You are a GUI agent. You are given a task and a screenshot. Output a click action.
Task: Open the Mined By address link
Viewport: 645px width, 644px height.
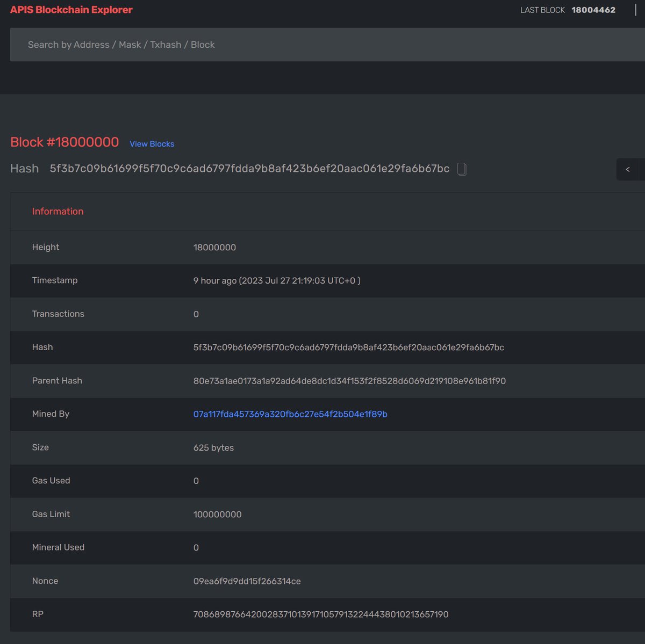coord(290,414)
